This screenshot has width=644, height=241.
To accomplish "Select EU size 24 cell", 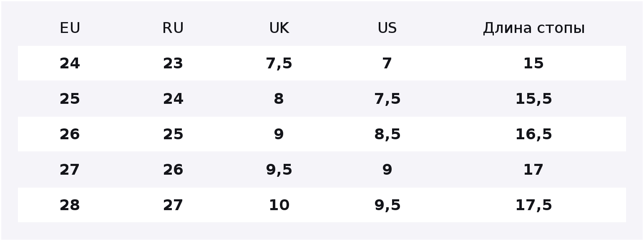I will (x=70, y=63).
